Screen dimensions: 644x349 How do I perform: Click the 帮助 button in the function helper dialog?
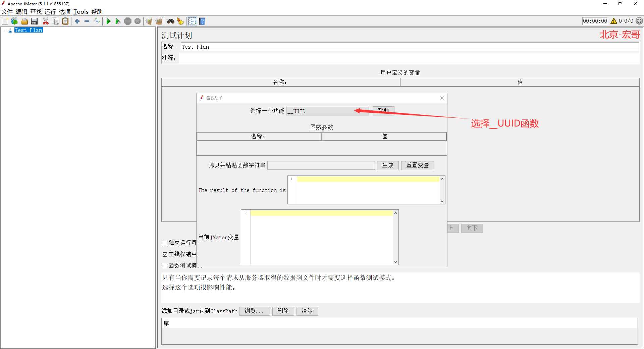coord(383,110)
